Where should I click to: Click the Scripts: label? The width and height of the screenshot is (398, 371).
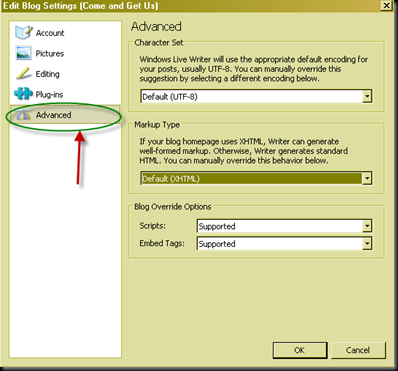(152, 226)
